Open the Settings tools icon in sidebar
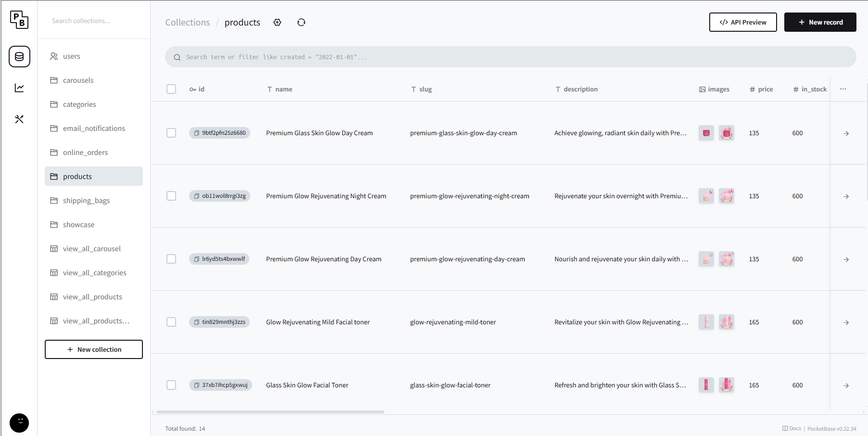The height and width of the screenshot is (436, 868). click(19, 119)
